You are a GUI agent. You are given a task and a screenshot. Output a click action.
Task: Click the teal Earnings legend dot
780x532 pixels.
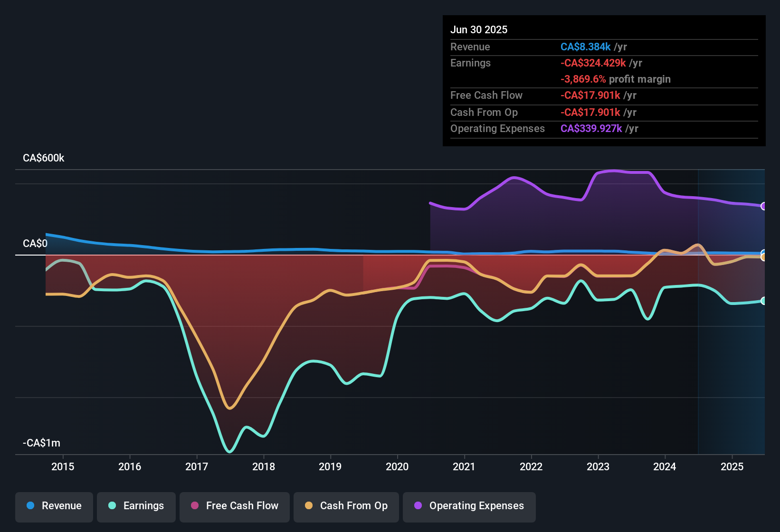click(112, 506)
